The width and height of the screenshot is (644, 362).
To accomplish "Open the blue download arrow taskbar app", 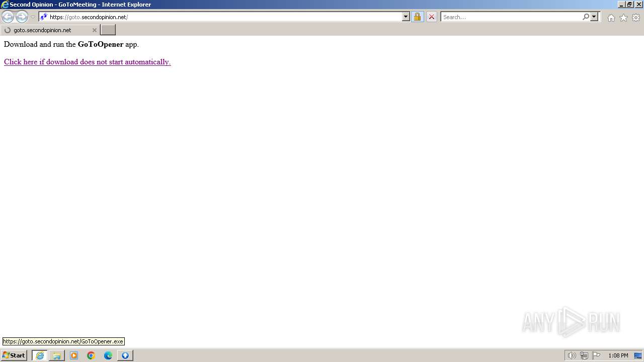I will click(125, 355).
